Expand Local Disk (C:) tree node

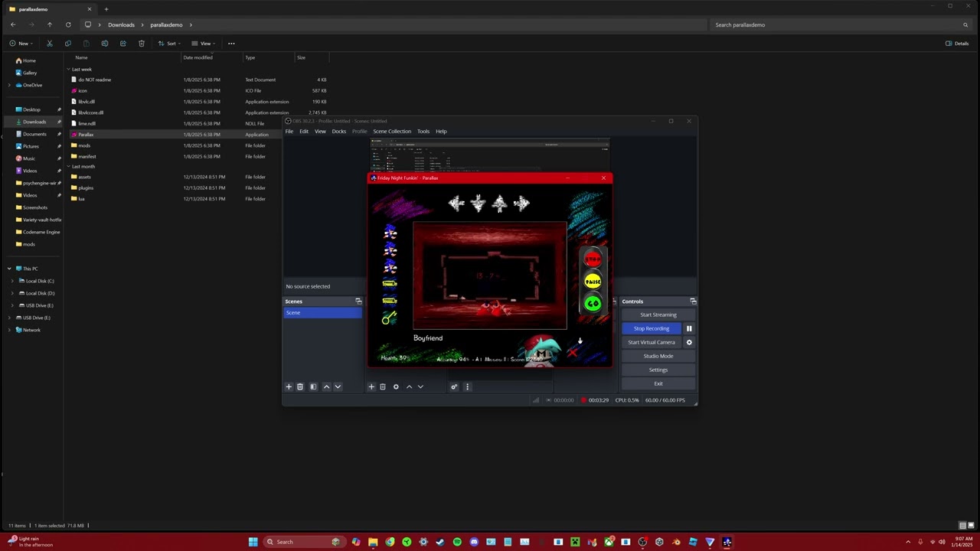click(12, 281)
